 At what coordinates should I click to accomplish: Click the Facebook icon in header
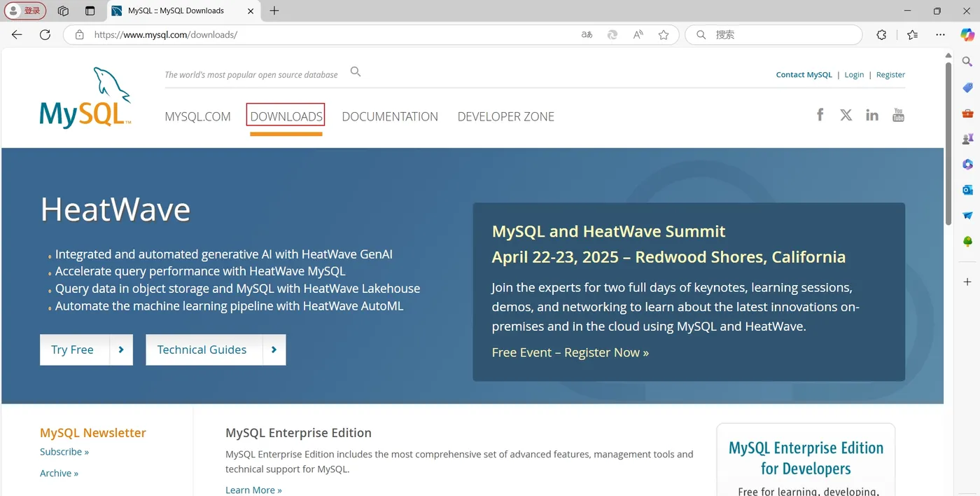tap(820, 115)
